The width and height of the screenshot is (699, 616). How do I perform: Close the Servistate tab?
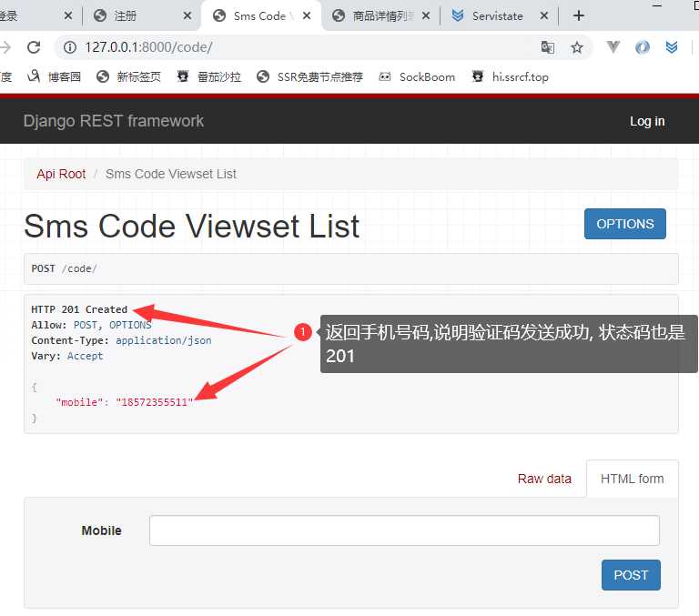pos(544,15)
